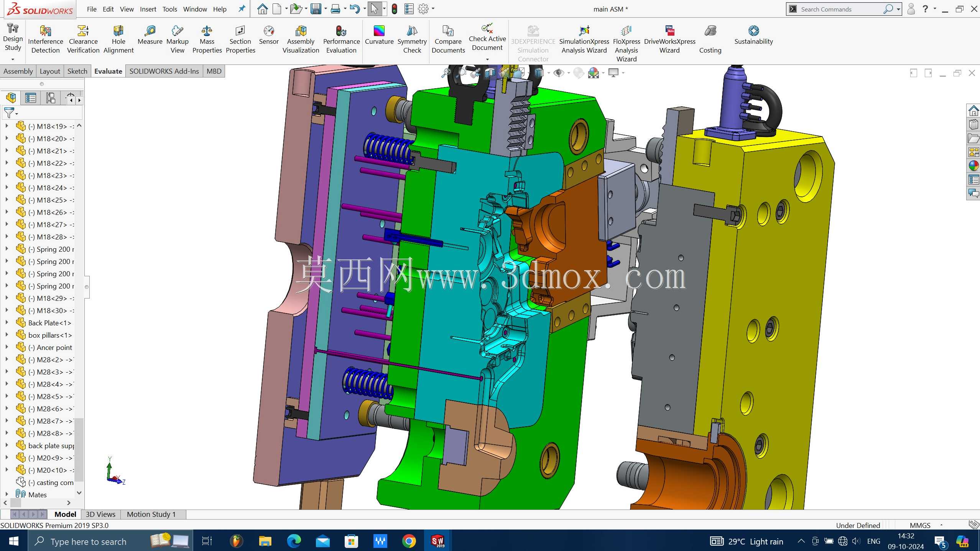Viewport: 980px width, 551px height.
Task: Open the Search Commands dropdown arrow
Action: [x=898, y=9]
